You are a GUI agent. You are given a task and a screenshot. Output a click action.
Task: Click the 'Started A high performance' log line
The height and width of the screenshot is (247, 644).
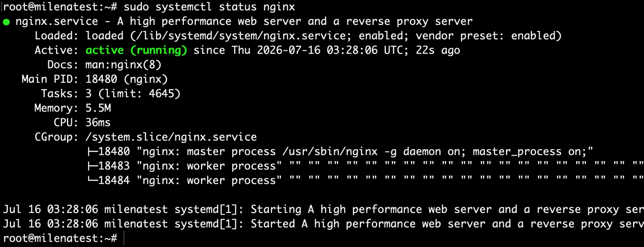point(323,224)
